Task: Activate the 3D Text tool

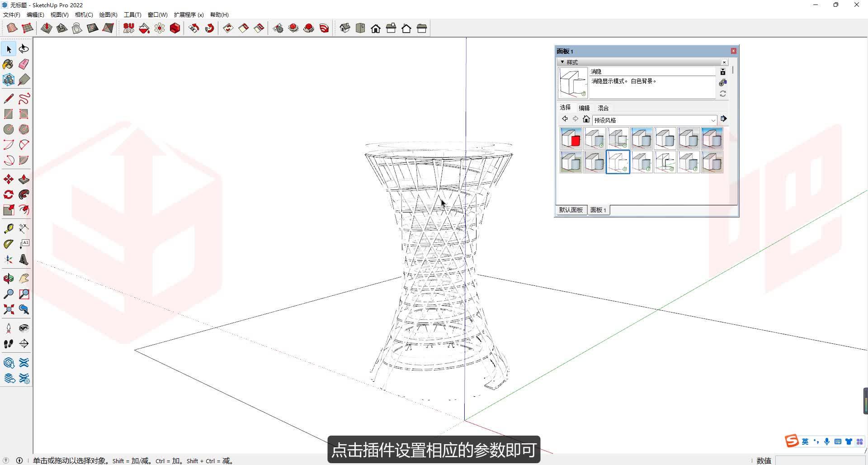Action: [x=24, y=259]
